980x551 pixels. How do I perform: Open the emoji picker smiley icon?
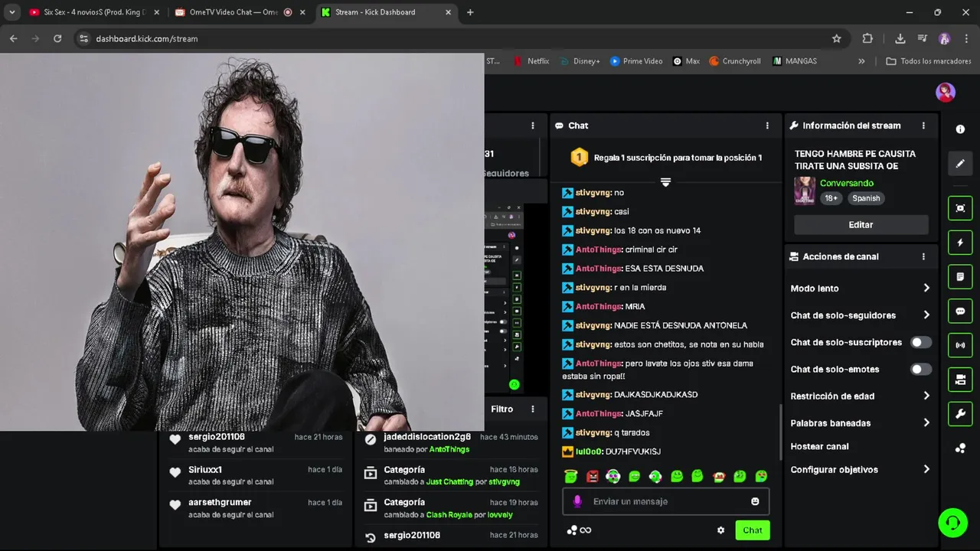[755, 501]
